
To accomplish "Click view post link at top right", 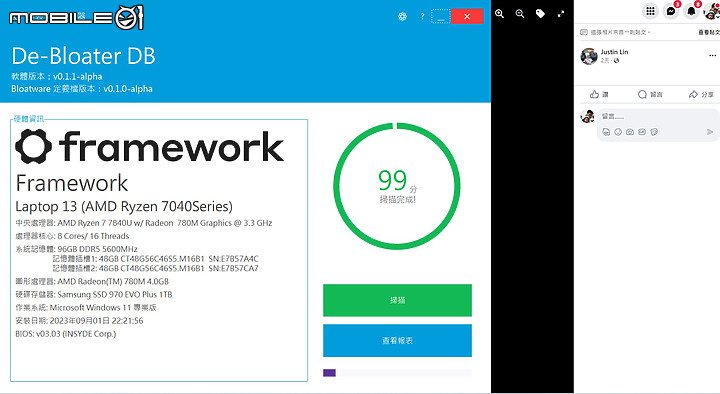I will [x=709, y=32].
